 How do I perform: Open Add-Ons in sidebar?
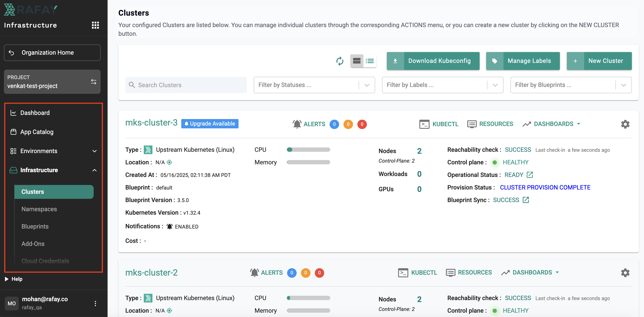point(33,244)
